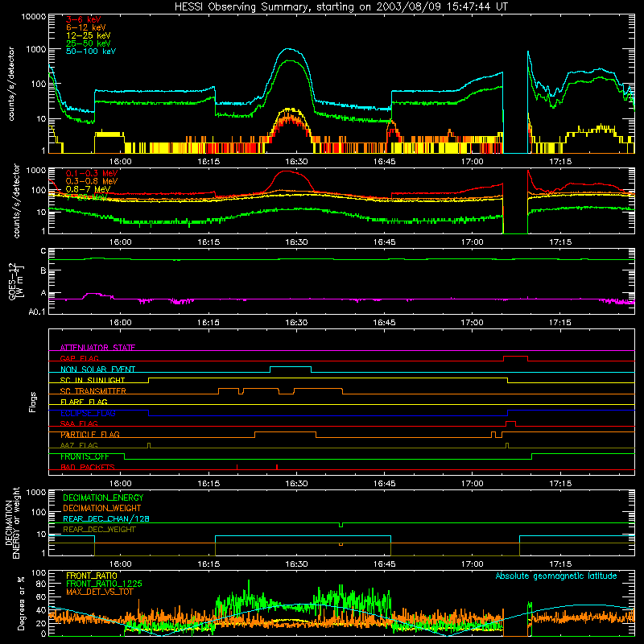
Task: Click the REAR_DEC_WEIGHT legend label
Action: pyautogui.click(x=99, y=530)
